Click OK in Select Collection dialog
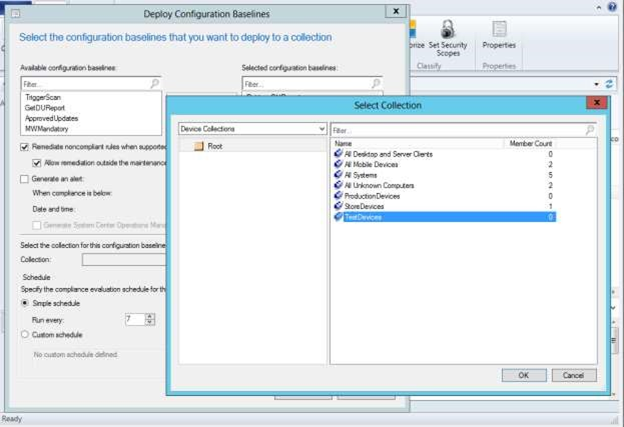 pyautogui.click(x=523, y=375)
